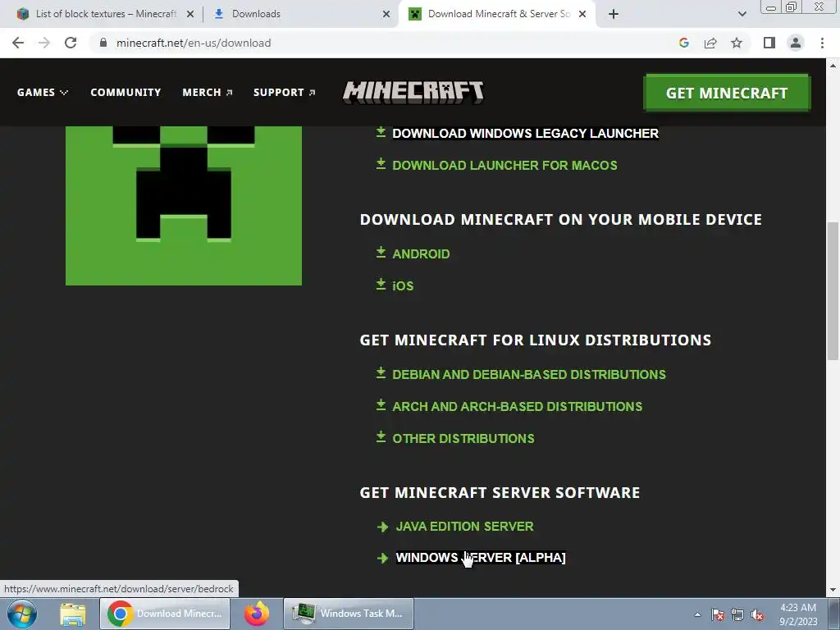Viewport: 840px width, 630px height.
Task: Click download icon beside Launcher for macOS
Action: click(x=381, y=164)
